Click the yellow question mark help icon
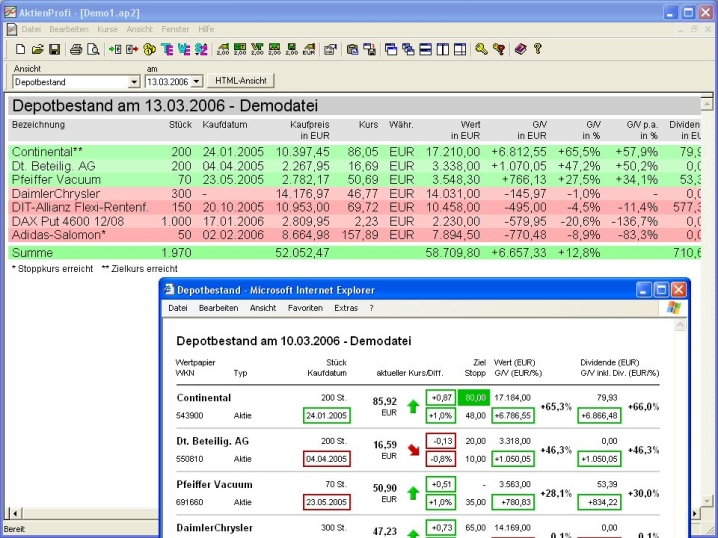This screenshot has width=718, height=538. [536, 48]
